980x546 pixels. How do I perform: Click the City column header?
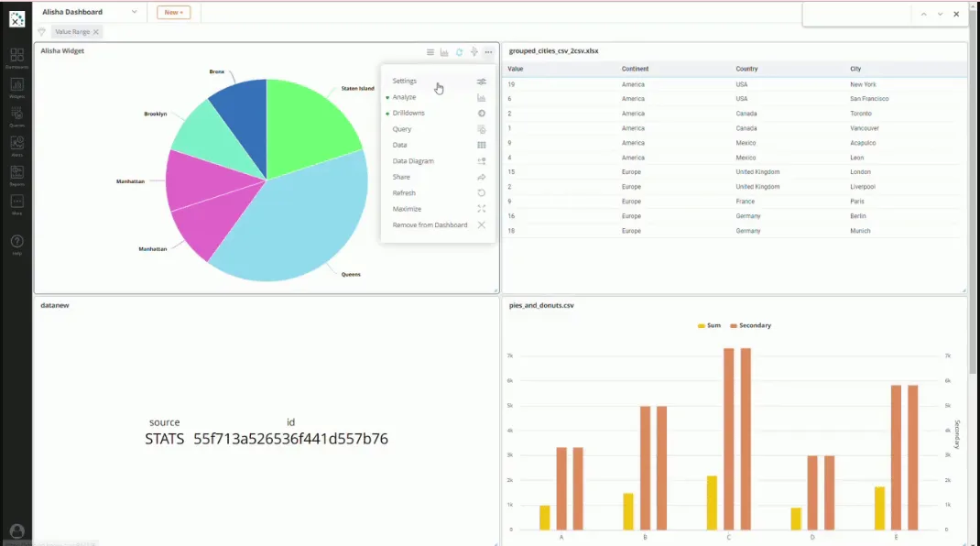point(855,69)
